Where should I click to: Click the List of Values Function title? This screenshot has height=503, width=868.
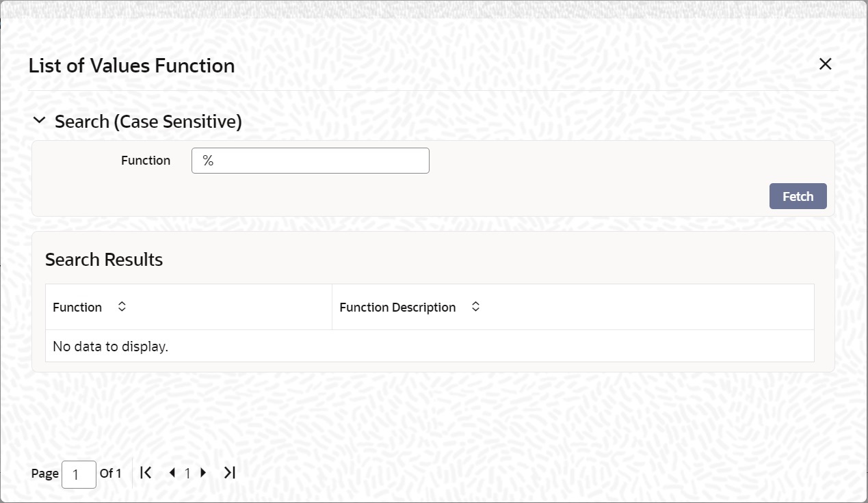(131, 66)
